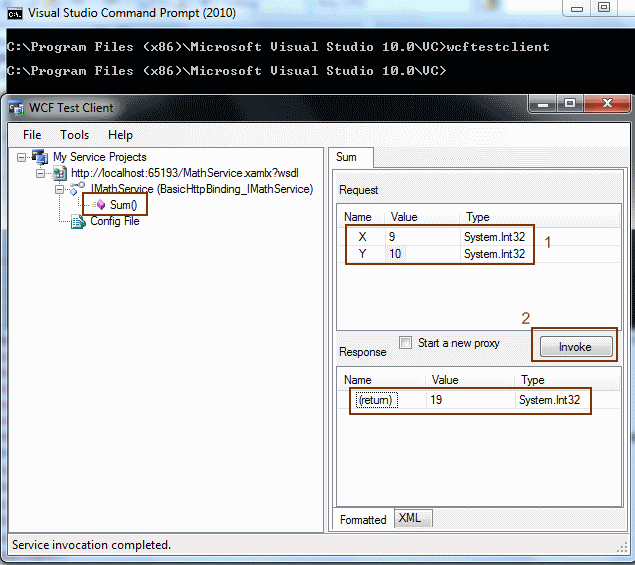Select the Formatted tab

(363, 519)
